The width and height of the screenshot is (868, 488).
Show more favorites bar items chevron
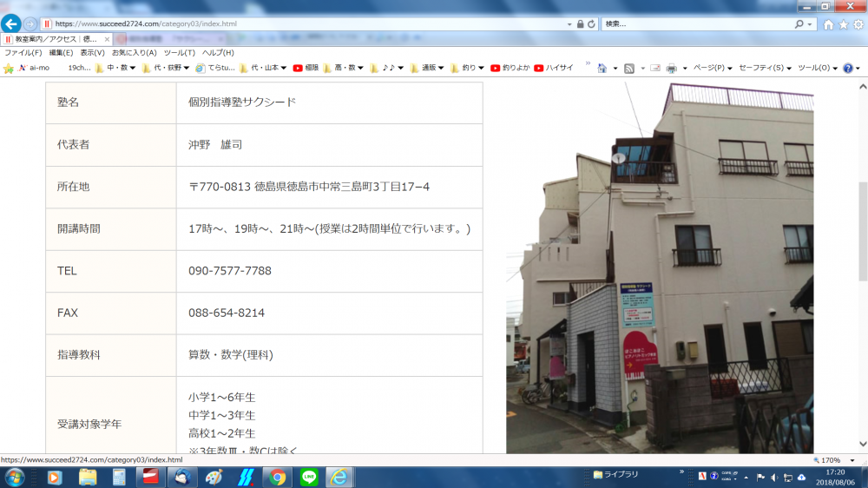pyautogui.click(x=588, y=63)
